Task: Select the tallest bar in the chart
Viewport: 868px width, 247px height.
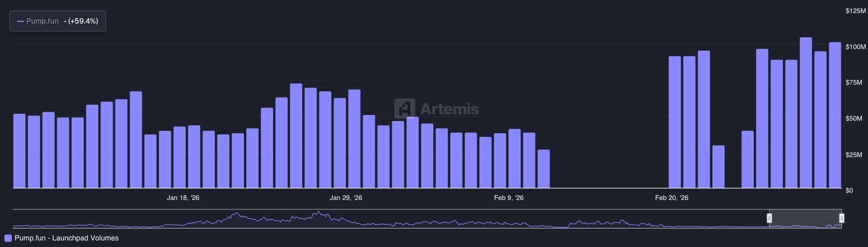Action: tap(806, 113)
